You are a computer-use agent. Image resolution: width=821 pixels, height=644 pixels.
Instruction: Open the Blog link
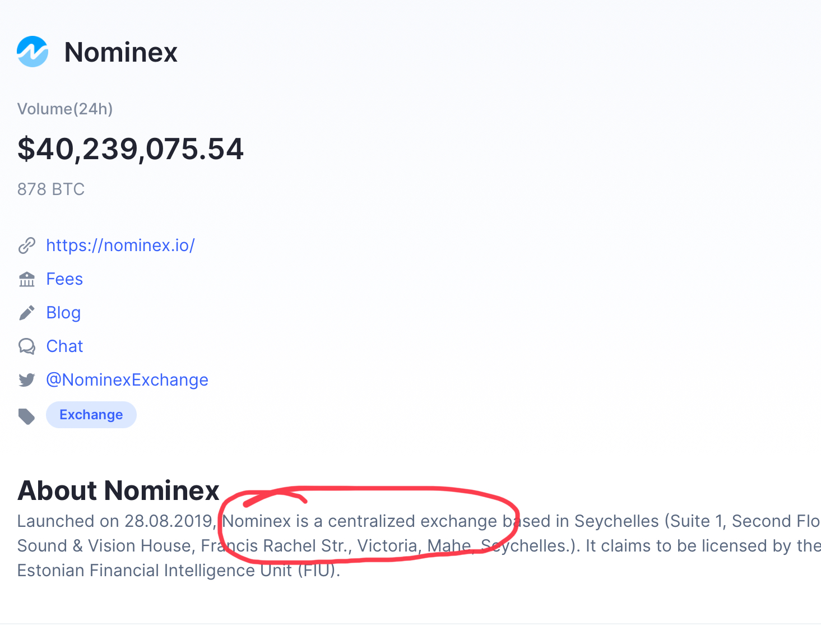[x=63, y=313]
